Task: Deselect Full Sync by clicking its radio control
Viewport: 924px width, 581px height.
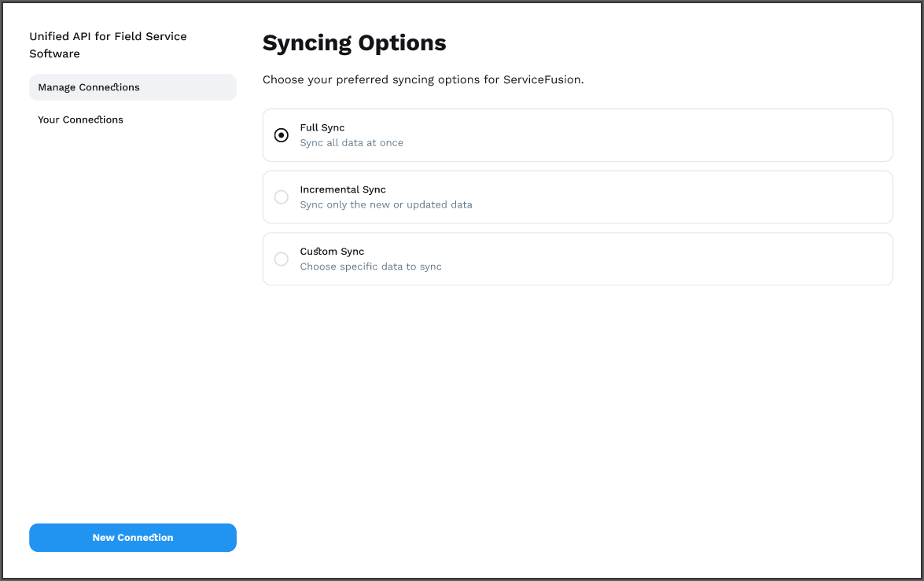Action: [281, 135]
